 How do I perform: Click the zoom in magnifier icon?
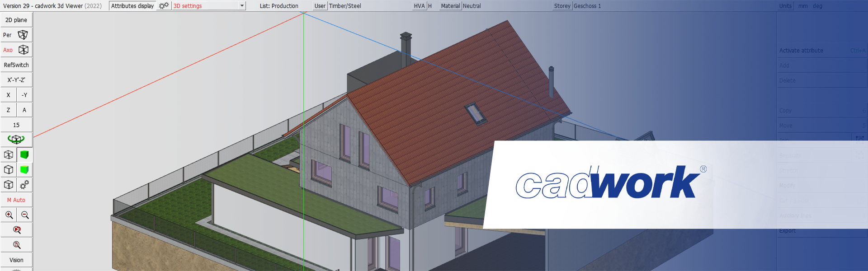(x=9, y=215)
